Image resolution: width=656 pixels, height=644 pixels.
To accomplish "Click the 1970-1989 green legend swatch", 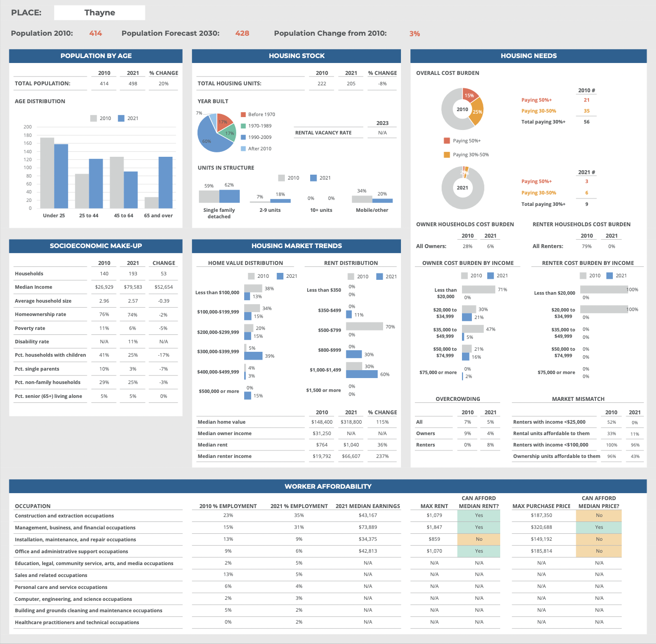I will (243, 126).
